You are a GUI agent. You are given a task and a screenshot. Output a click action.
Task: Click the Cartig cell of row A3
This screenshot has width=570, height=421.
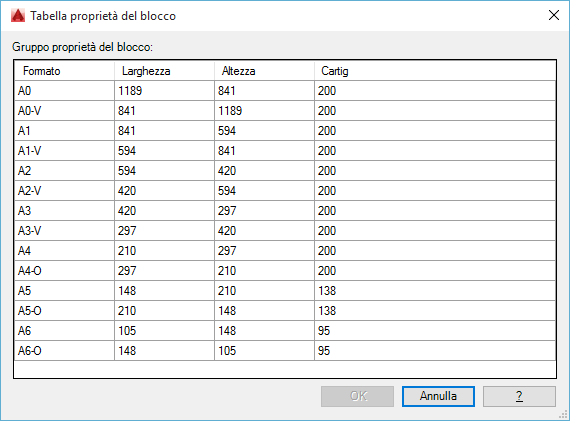click(435, 211)
